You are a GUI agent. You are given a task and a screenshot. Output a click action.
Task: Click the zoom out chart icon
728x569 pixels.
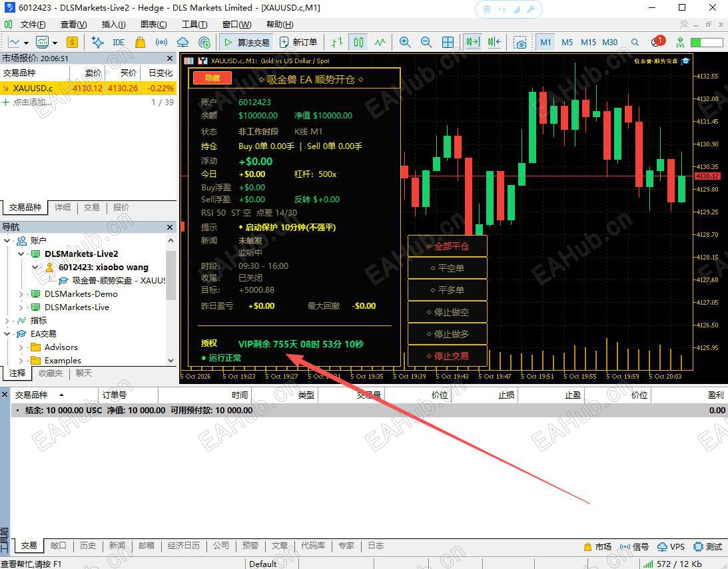(x=426, y=43)
